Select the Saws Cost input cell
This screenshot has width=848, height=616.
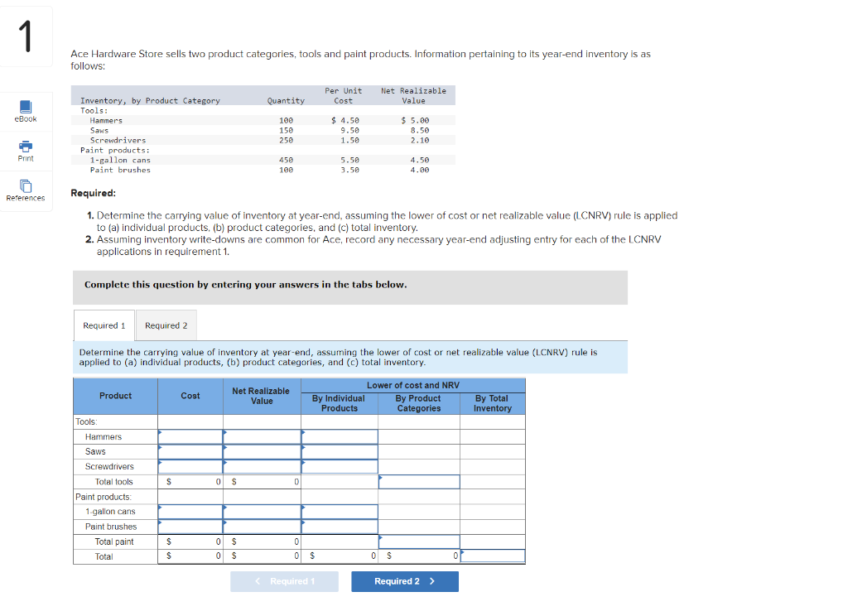[190, 451]
